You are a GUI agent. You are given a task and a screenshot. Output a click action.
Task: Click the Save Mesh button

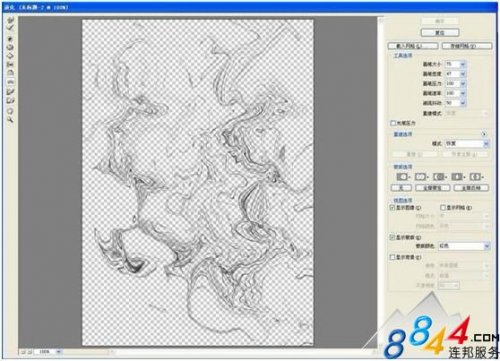467,46
